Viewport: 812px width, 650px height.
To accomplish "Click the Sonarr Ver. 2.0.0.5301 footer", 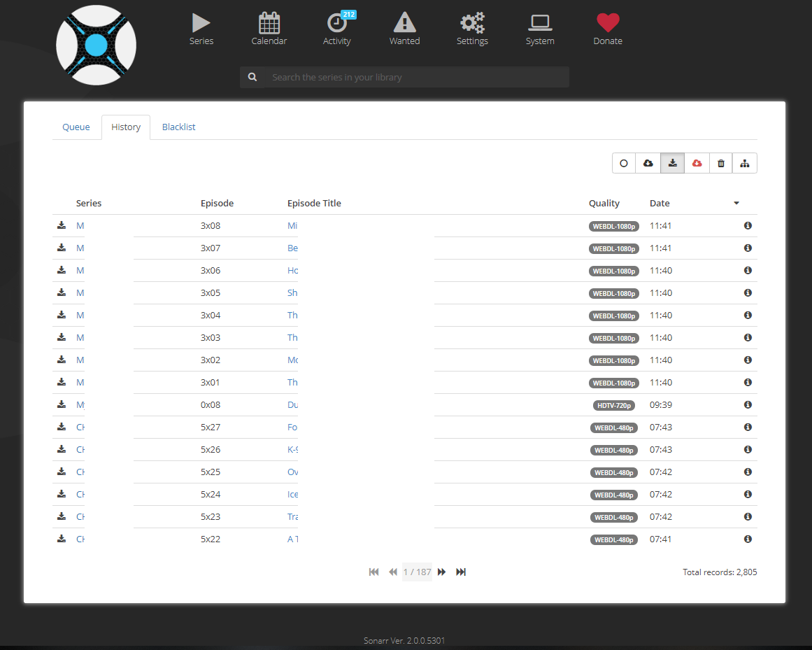I will (x=404, y=641).
